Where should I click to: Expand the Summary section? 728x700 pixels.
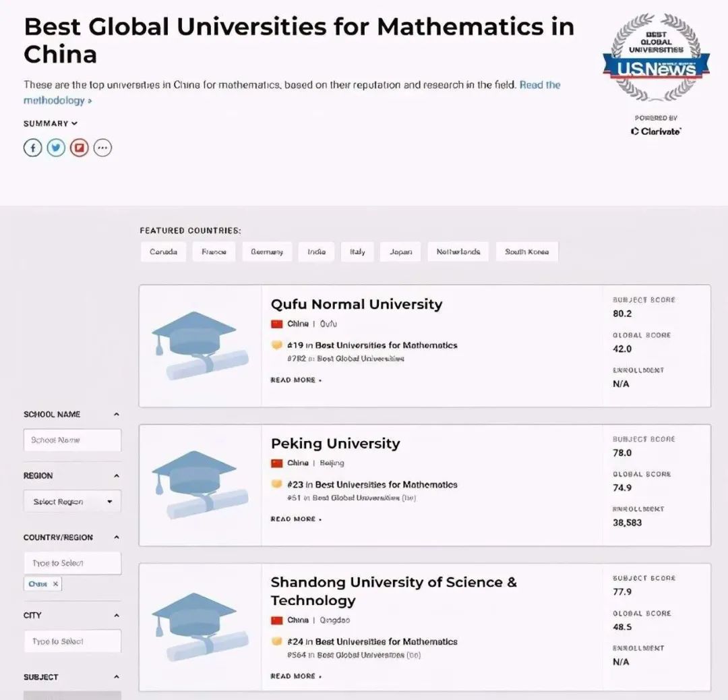pyautogui.click(x=51, y=123)
